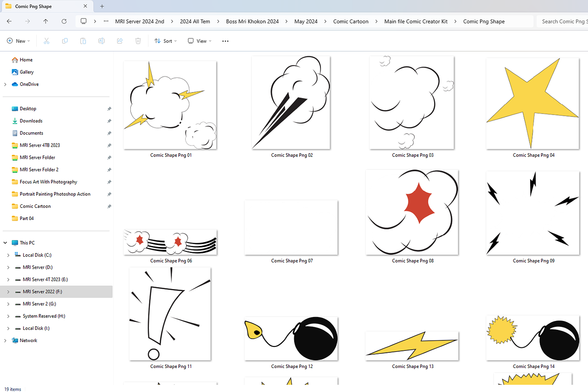Click the Copy icon in toolbar
This screenshot has height=392, width=588.
[65, 41]
